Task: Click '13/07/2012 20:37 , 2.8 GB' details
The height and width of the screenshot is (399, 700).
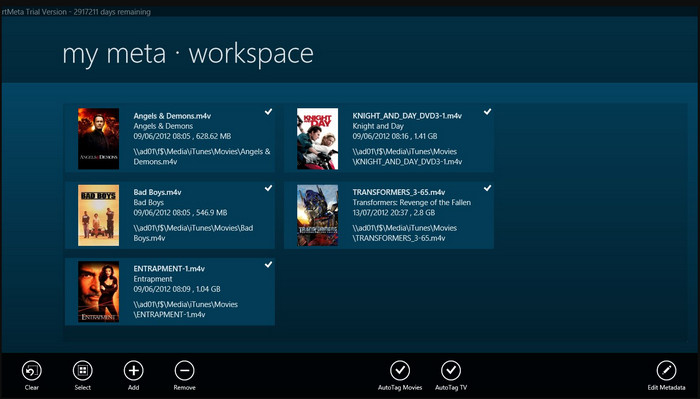Action: (x=394, y=213)
